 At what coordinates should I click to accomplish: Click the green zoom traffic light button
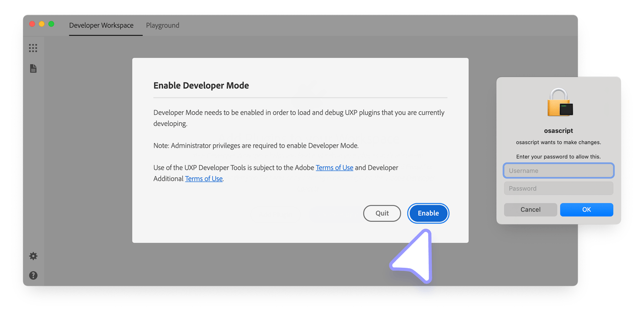pyautogui.click(x=50, y=23)
